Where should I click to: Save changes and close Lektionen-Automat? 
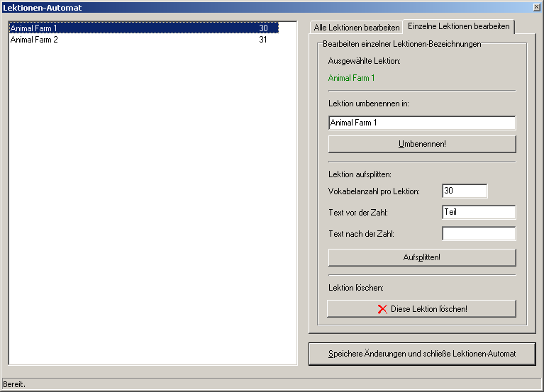(x=421, y=354)
